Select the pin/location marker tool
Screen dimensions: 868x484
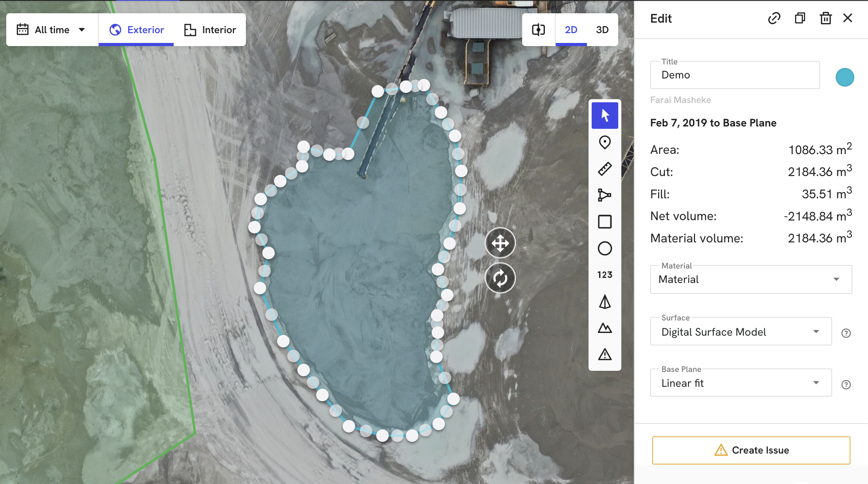click(x=606, y=142)
